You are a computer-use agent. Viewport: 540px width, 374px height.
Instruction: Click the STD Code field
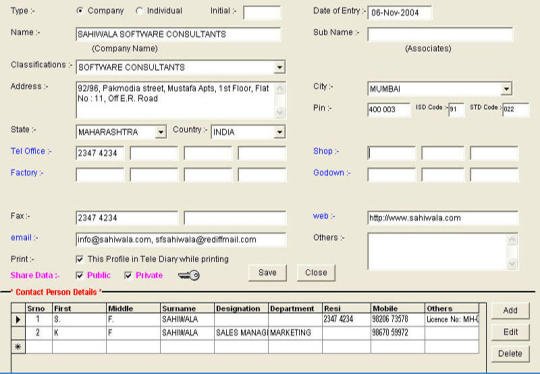[516, 110]
